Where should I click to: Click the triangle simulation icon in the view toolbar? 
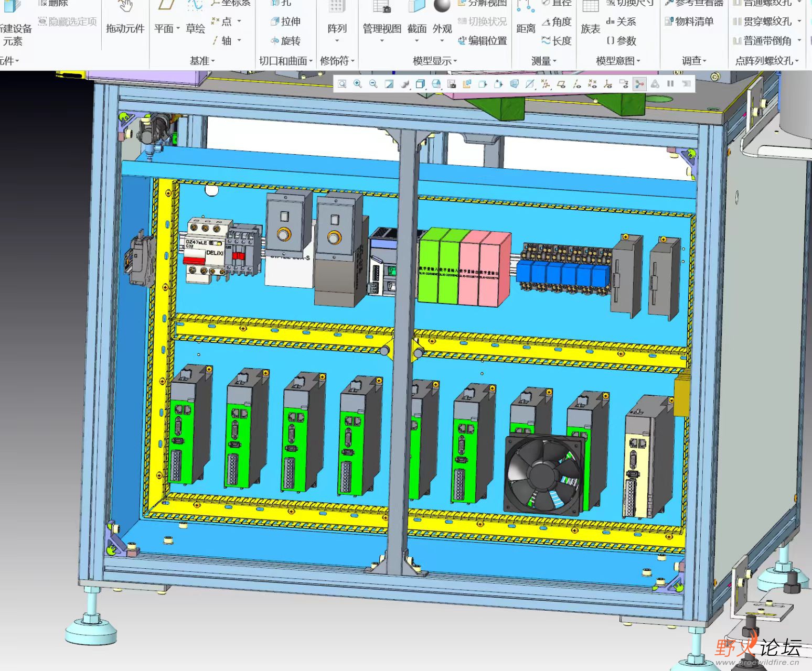click(655, 84)
